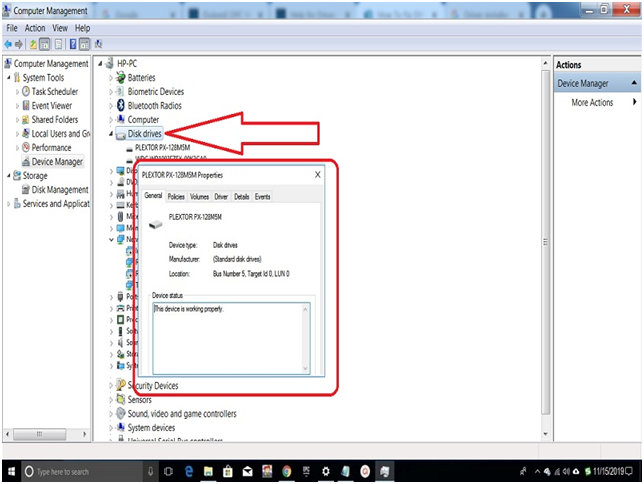
Task: Click the Biometric Devices category icon
Action: (120, 91)
